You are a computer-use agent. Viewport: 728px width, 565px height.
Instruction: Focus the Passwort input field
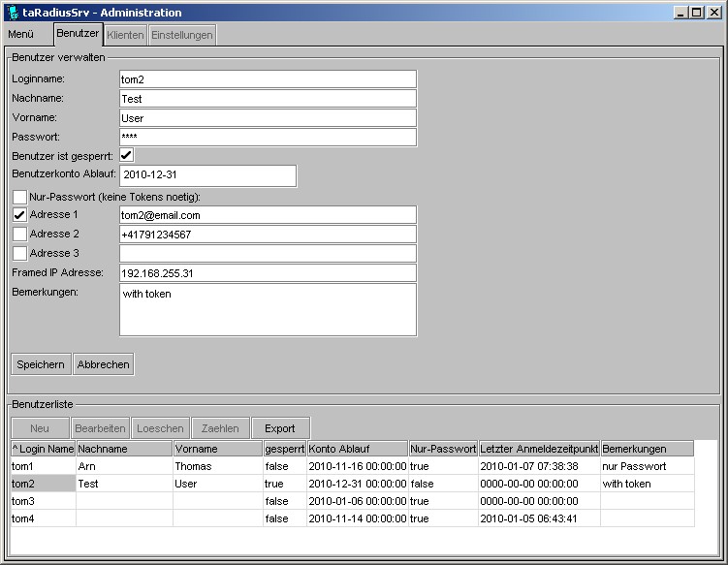(x=267, y=137)
